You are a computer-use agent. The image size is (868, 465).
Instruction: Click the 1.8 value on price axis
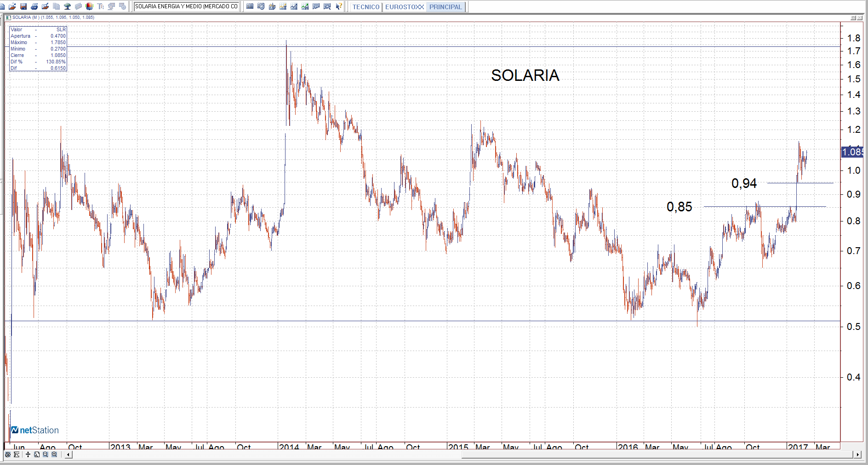[x=854, y=38]
